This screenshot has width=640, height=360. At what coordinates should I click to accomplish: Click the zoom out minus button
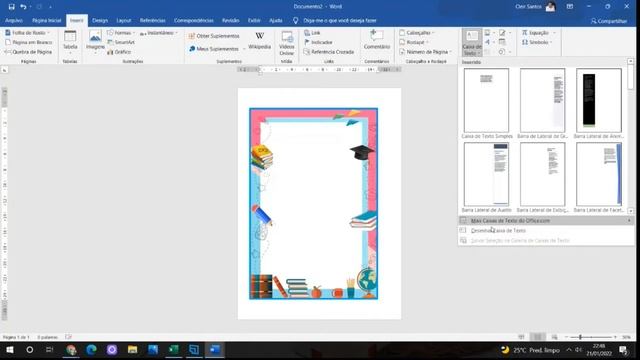coord(567,337)
